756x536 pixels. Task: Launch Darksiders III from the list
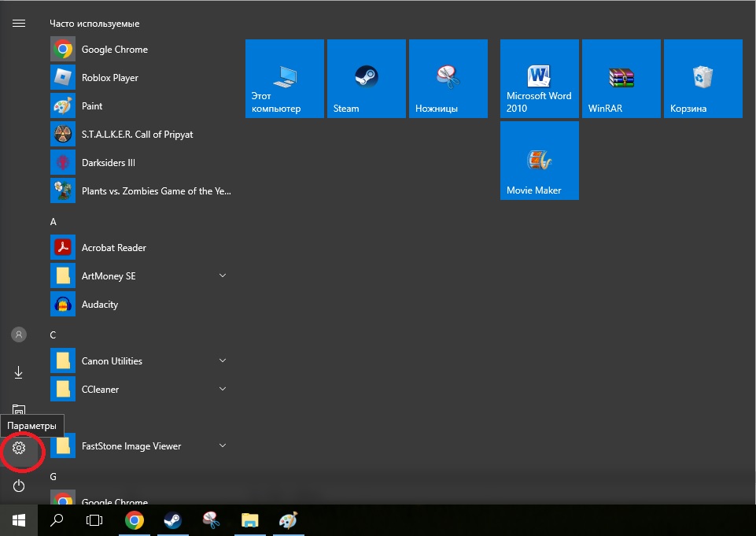[141, 163]
